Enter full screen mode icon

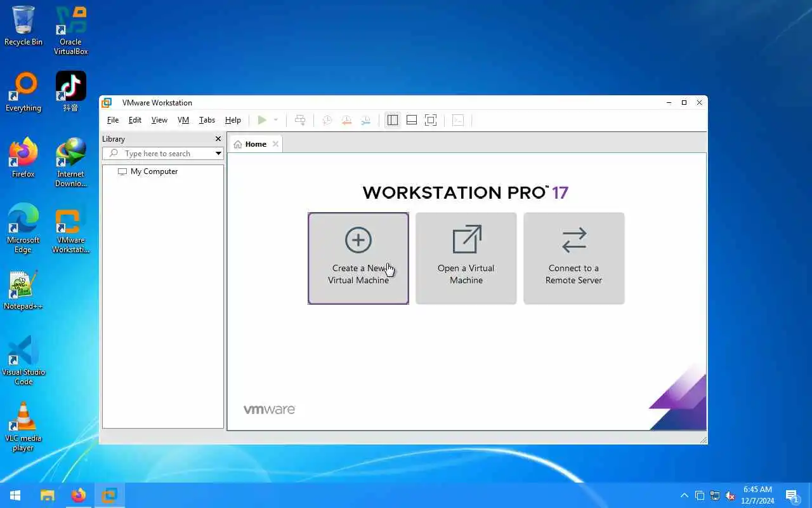click(x=431, y=120)
